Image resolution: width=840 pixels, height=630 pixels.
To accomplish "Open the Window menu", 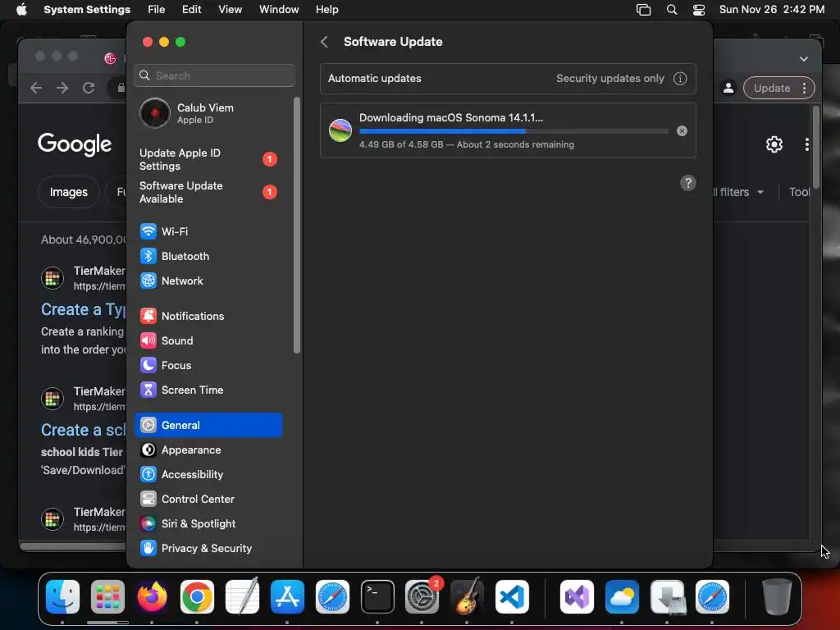I will coord(279,10).
